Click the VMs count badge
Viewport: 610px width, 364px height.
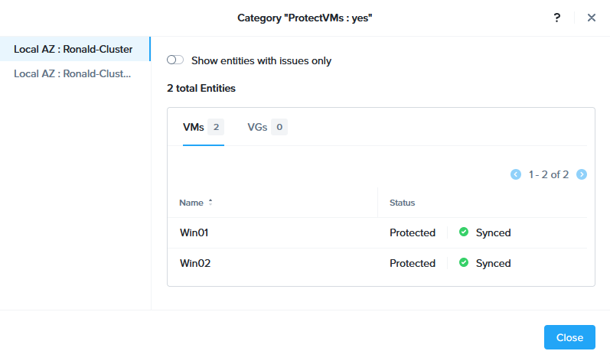tap(216, 128)
